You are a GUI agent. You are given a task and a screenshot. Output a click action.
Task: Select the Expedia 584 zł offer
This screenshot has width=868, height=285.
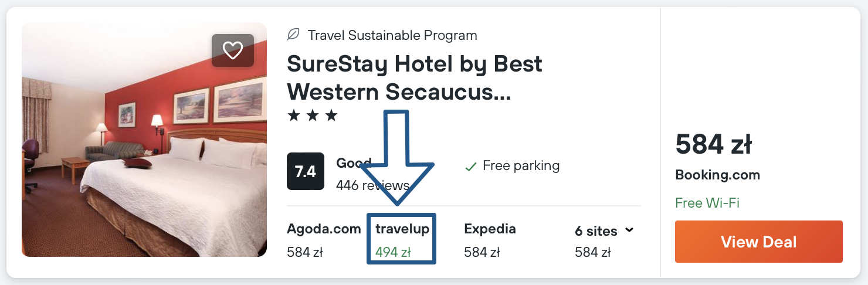(490, 240)
